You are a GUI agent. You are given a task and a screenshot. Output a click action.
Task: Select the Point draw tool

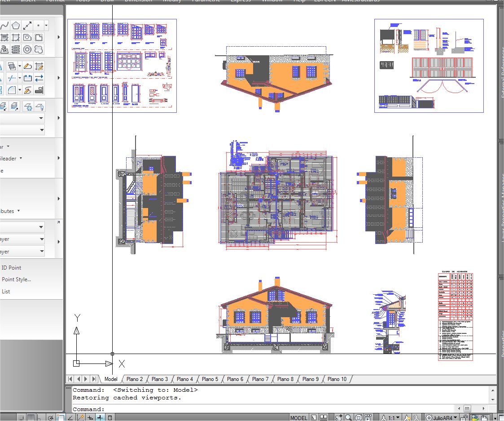click(x=39, y=25)
